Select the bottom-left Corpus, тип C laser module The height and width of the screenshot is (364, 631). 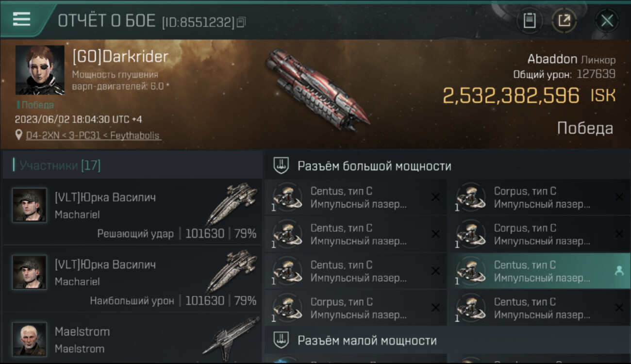pos(355,308)
